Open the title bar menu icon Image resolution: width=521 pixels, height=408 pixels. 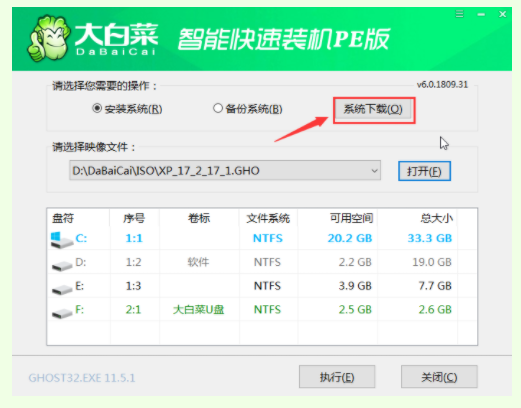460,14
